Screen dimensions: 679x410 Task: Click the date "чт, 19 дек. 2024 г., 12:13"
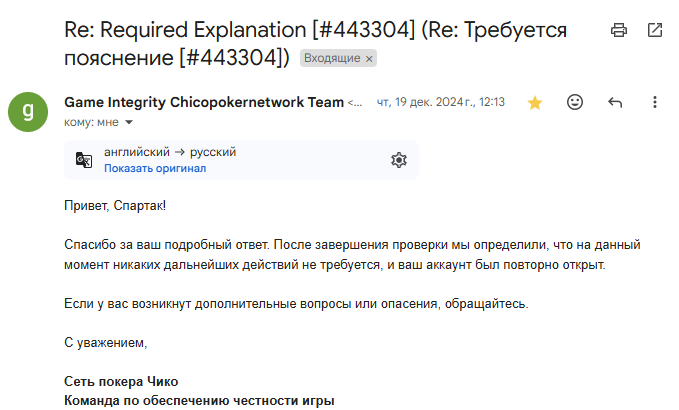click(440, 102)
